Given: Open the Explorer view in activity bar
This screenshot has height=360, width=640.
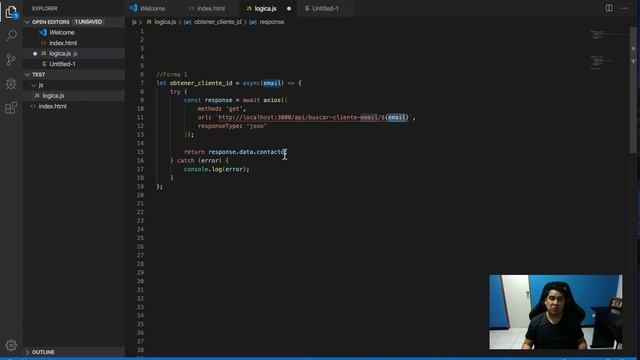Looking at the screenshot, I should point(11,12).
